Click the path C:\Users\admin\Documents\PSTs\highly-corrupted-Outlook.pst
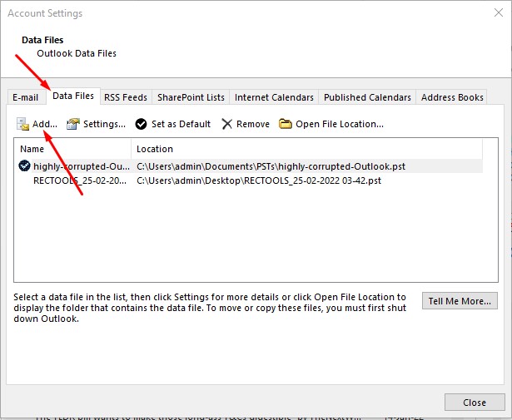 pyautogui.click(x=271, y=166)
